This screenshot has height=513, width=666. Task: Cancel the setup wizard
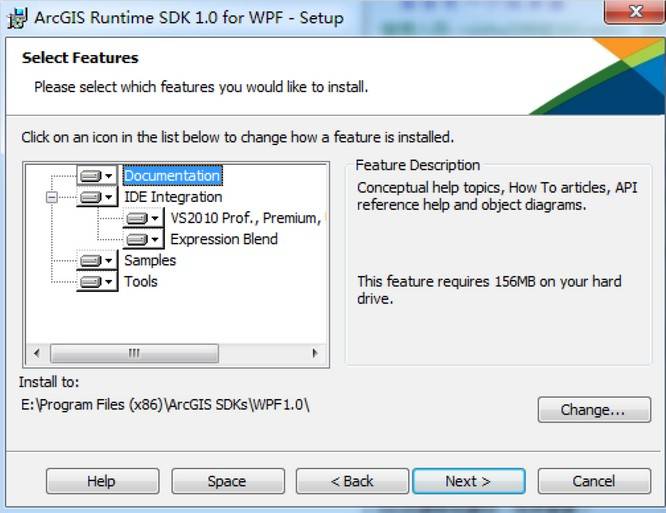[x=594, y=481]
